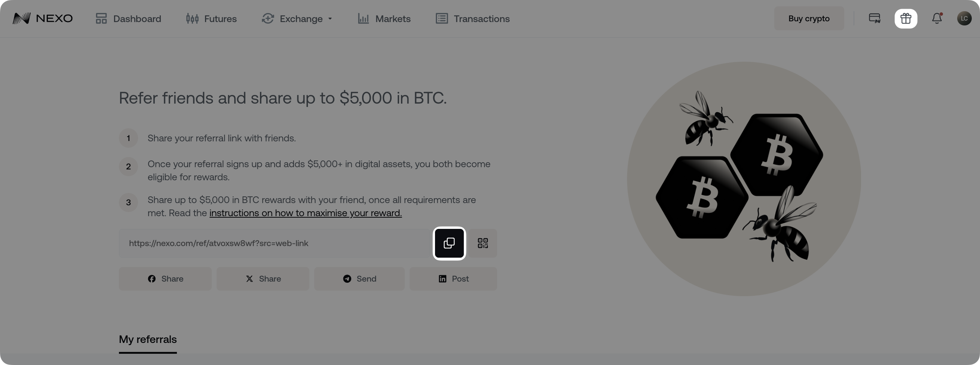Viewport: 980px width, 365px height.
Task: Select the Markets chart icon
Action: pos(363,18)
